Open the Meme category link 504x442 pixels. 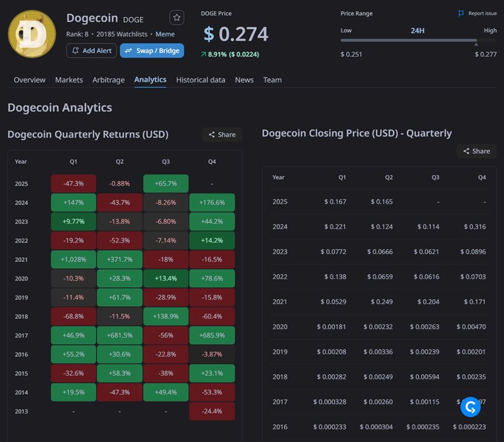click(165, 34)
